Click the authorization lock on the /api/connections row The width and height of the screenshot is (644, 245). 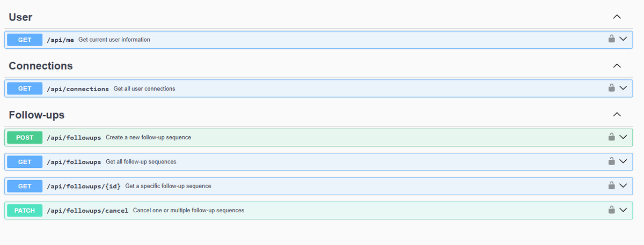tap(611, 88)
